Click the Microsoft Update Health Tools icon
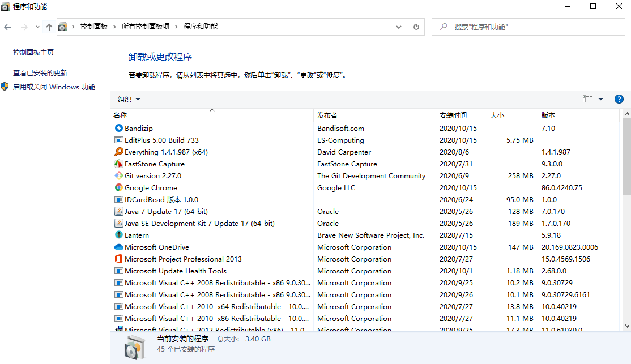The width and height of the screenshot is (631, 364). tap(119, 271)
